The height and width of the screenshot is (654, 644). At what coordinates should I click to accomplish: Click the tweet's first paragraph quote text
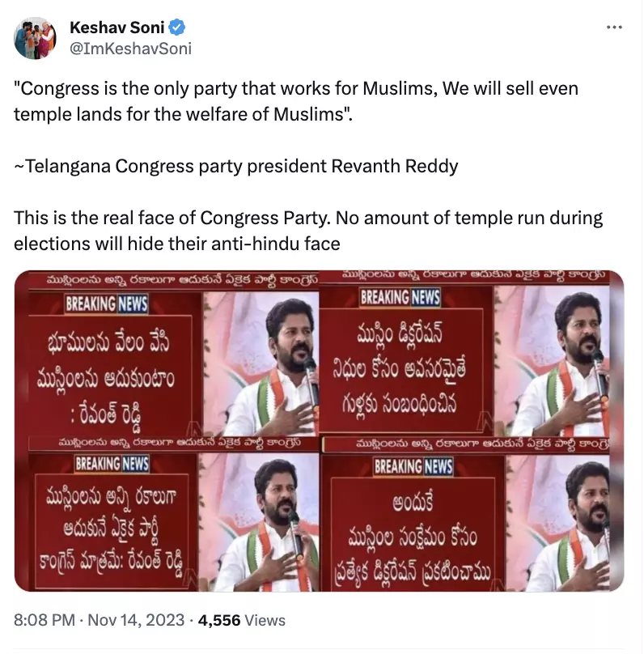296,101
